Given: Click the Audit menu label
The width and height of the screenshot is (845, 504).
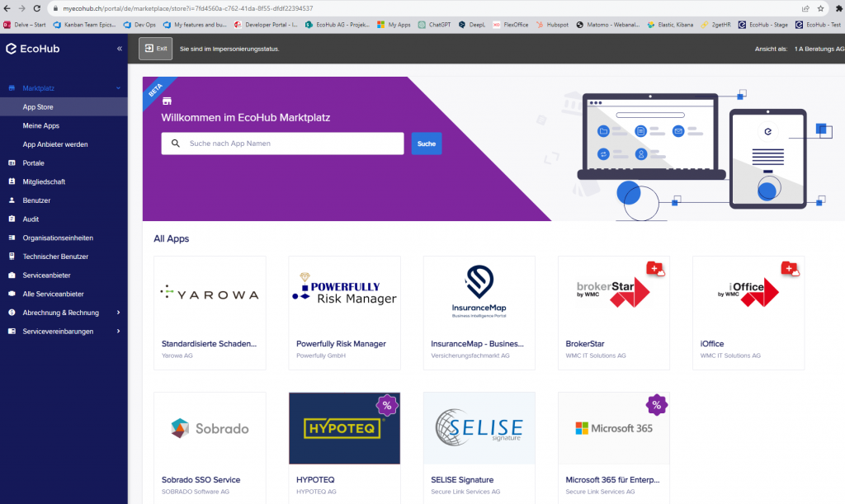Looking at the screenshot, I should (31, 219).
